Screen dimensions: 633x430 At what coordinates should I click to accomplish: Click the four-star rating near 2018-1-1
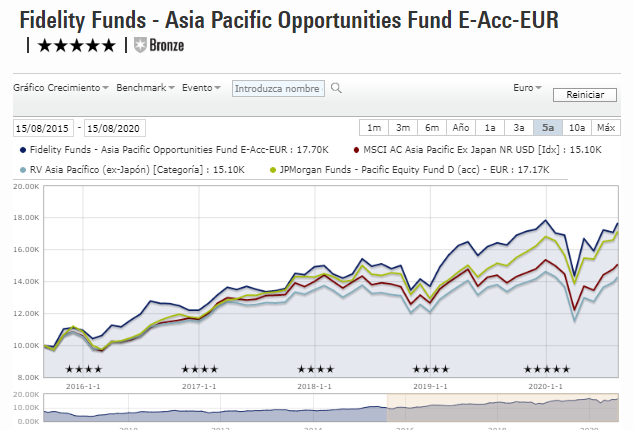315,370
